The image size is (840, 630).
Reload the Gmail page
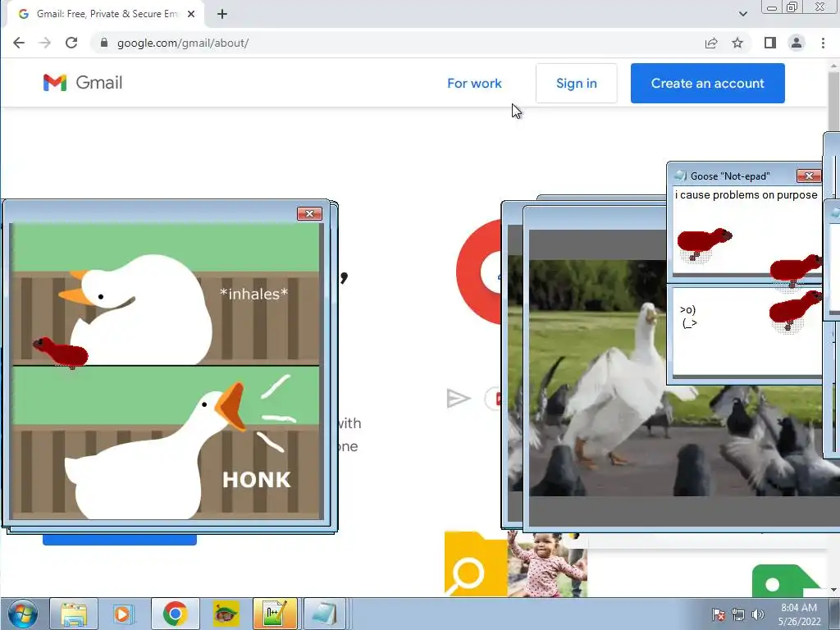click(x=71, y=43)
